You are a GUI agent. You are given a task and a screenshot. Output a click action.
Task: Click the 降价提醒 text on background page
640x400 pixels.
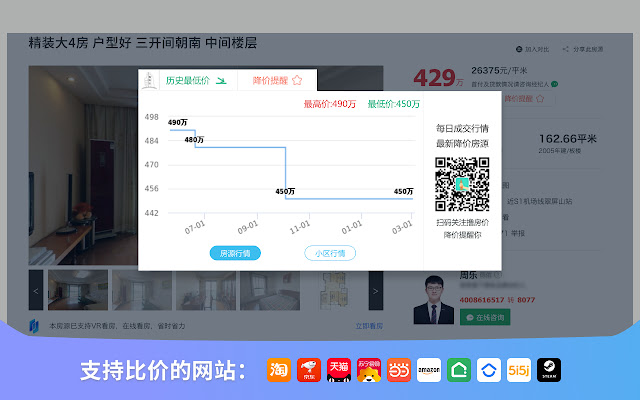[x=519, y=98]
